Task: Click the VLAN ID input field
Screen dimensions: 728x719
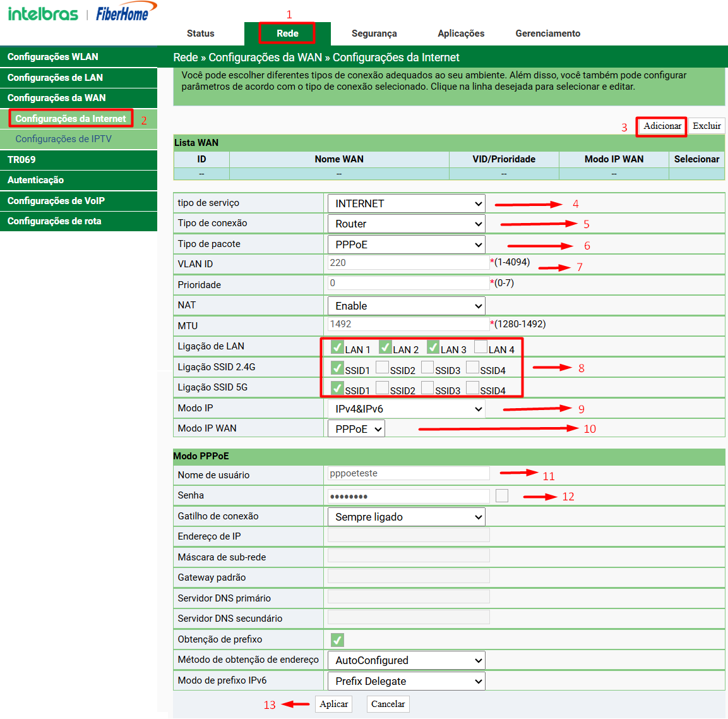Action: tap(409, 263)
